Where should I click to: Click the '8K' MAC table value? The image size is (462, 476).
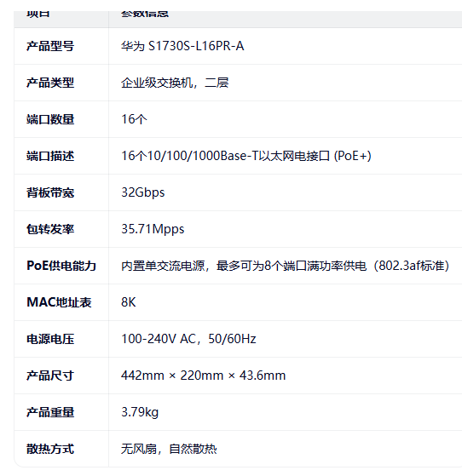[x=128, y=302]
